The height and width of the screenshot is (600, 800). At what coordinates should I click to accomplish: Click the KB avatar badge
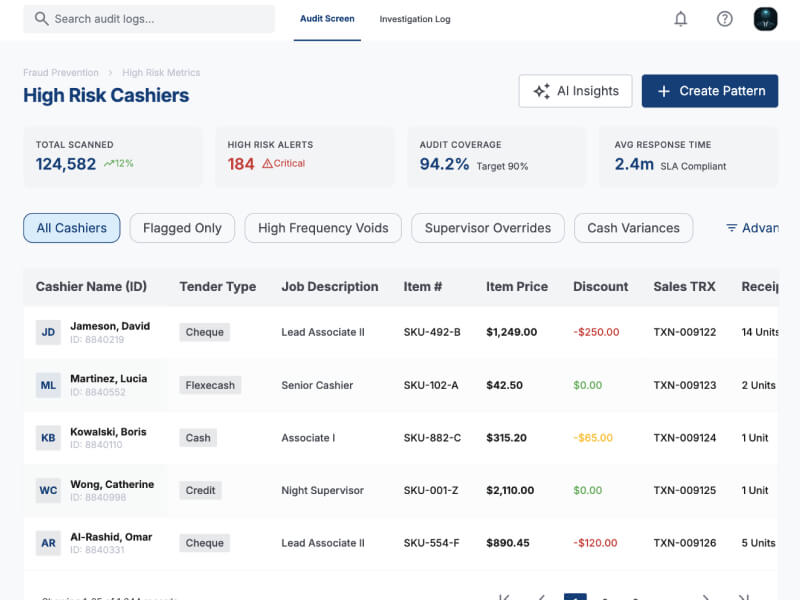pos(48,438)
